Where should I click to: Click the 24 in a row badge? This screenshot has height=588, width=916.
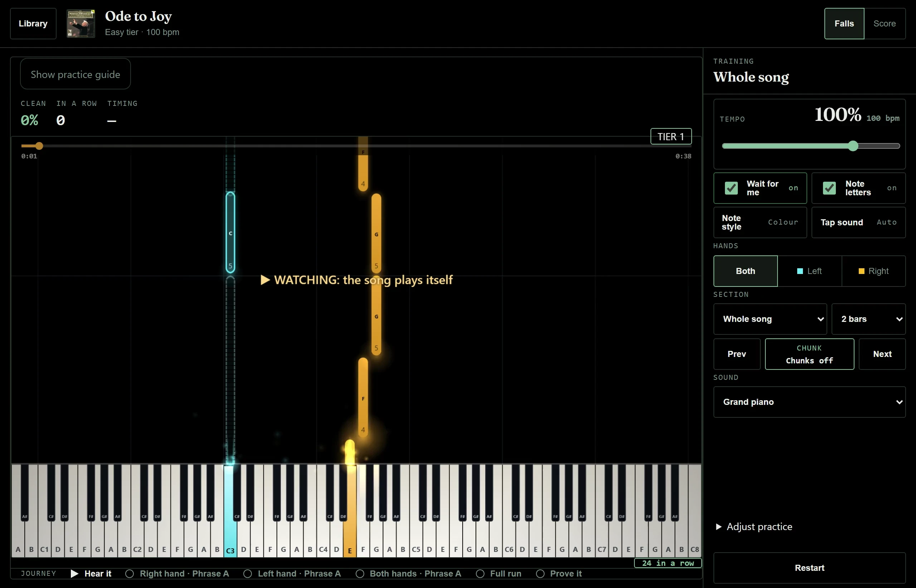(x=668, y=563)
